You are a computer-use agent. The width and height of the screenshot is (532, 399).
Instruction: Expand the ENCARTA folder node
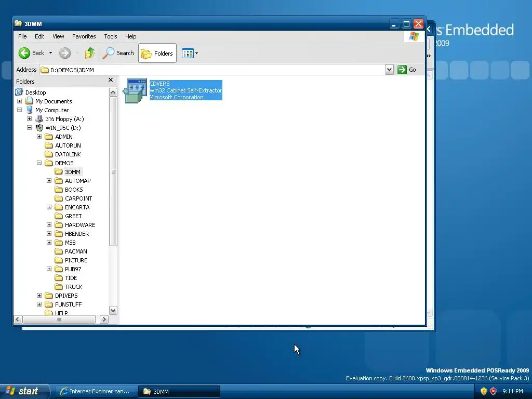coord(49,207)
